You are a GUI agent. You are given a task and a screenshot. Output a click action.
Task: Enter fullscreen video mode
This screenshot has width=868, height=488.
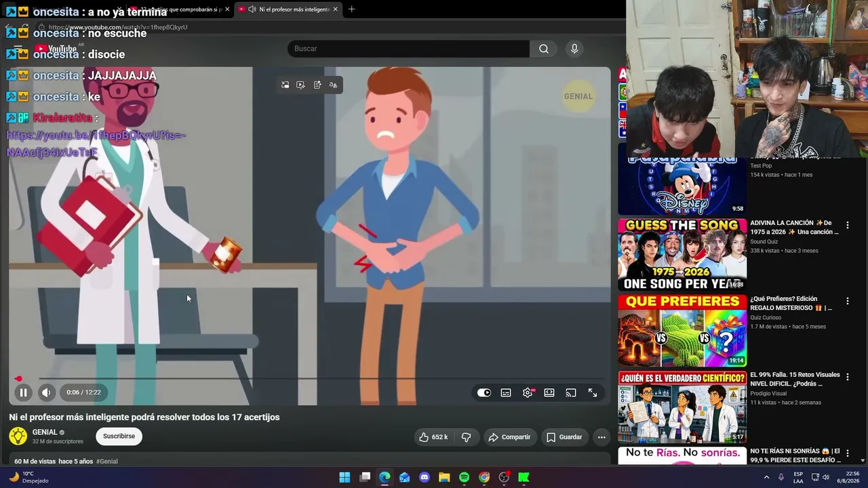pyautogui.click(x=593, y=392)
